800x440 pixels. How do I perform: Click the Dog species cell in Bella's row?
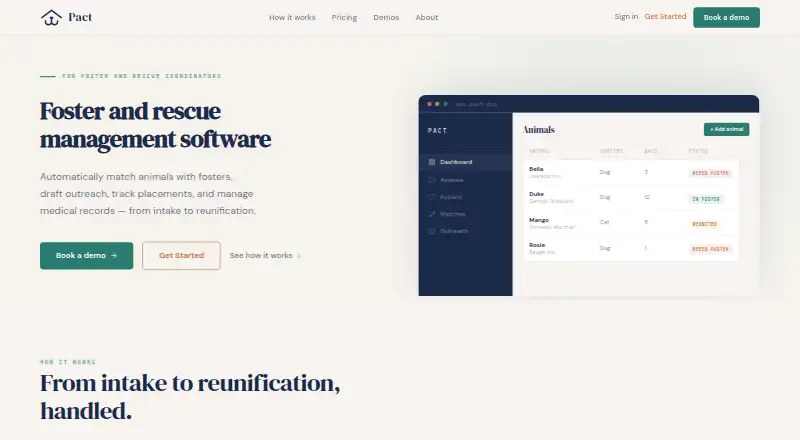pos(605,172)
